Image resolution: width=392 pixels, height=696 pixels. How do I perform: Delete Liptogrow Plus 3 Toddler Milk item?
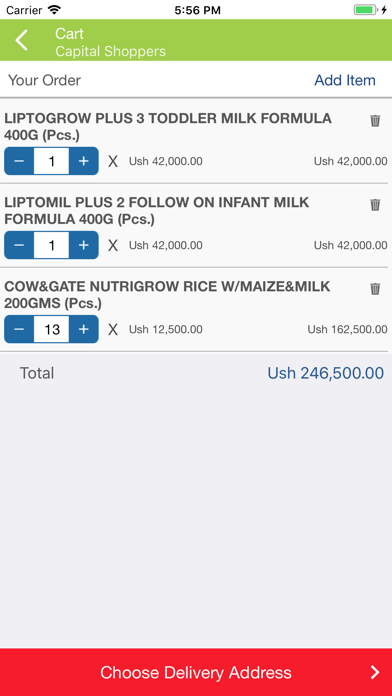point(375,121)
